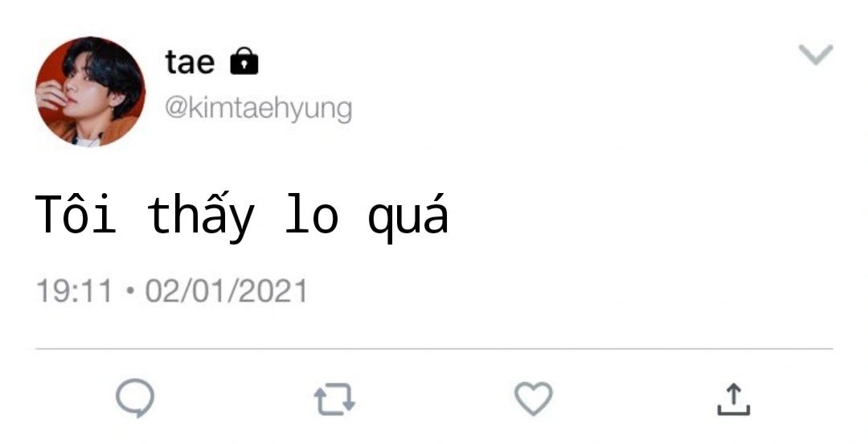This screenshot has height=444, width=868.
Task: Click the raised hand in the profile photo
Action: (x=52, y=96)
